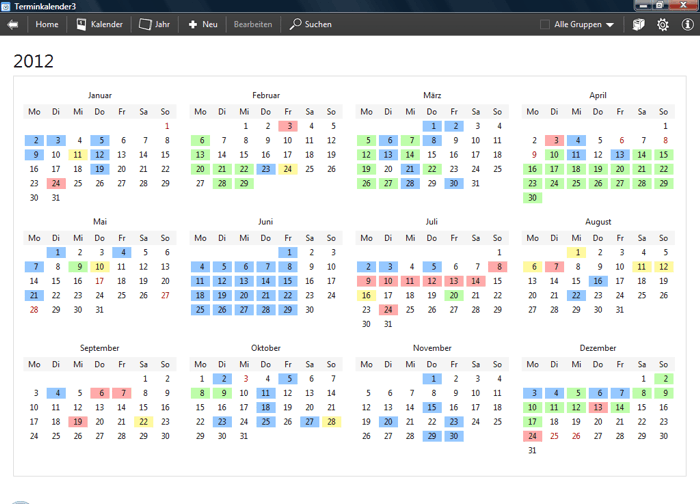Select green-marked 30 in April
Screen dimensions: 700x504
point(532,198)
